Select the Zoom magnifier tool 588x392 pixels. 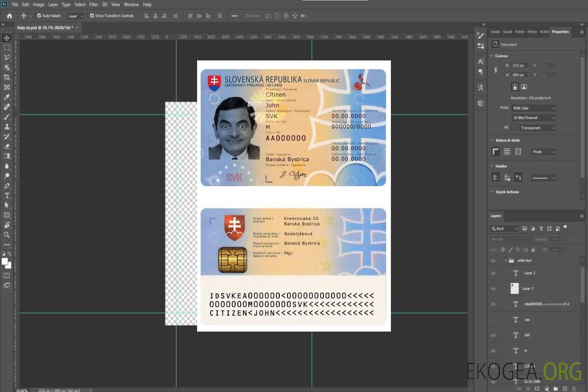point(7,235)
